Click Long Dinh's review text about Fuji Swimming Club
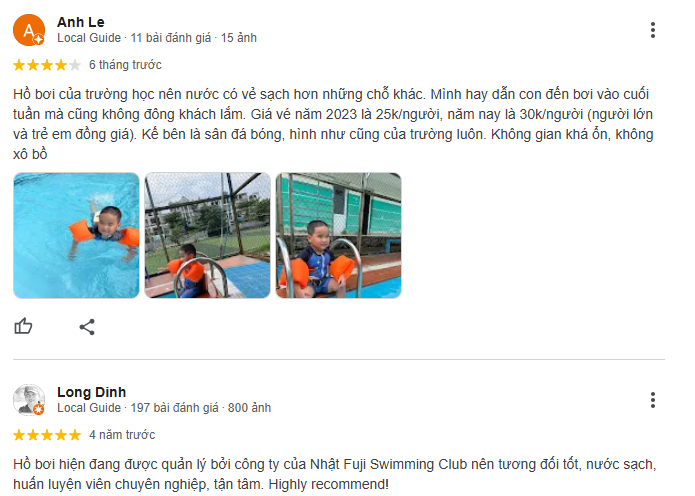The height and width of the screenshot is (496, 695). pyautogui.click(x=335, y=474)
